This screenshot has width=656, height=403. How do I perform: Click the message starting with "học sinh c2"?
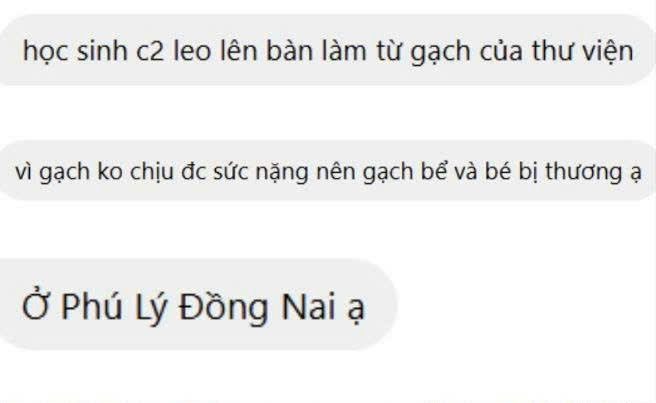(x=328, y=50)
